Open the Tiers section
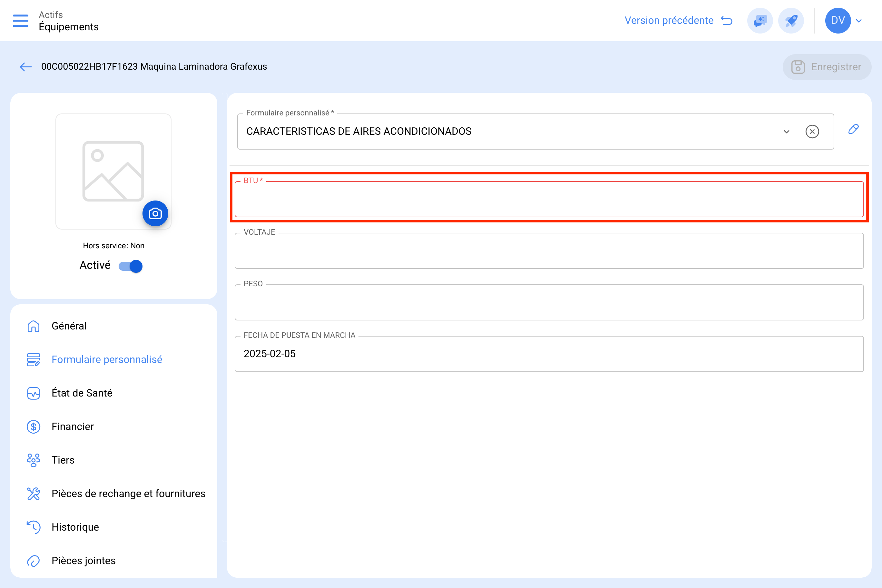This screenshot has width=882, height=588. coord(113,460)
